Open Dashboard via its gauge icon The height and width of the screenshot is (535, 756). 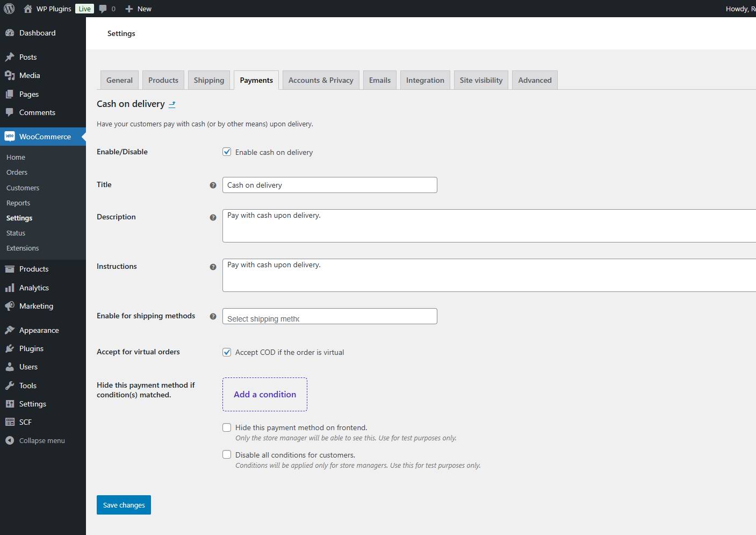click(x=10, y=33)
